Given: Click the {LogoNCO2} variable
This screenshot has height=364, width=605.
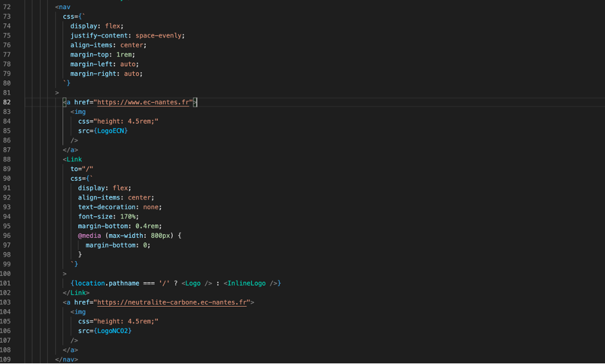Looking at the screenshot, I should (113, 331).
